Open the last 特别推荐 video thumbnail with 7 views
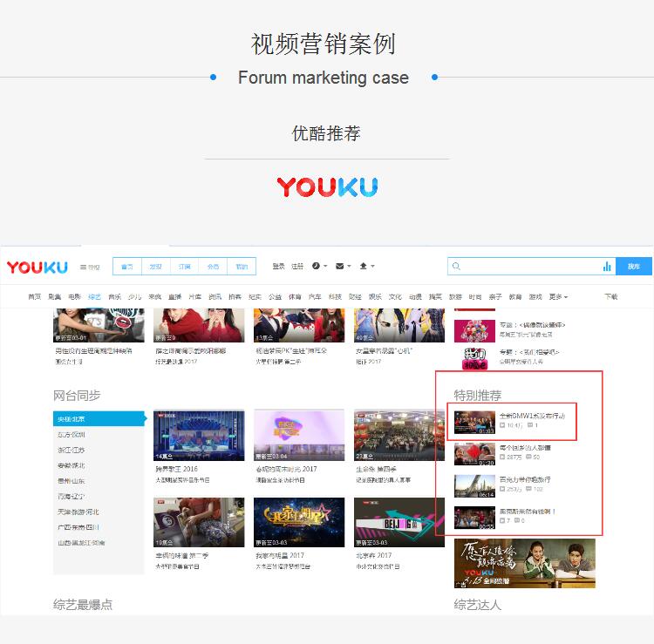The height and width of the screenshot is (644, 654). pyautogui.click(x=474, y=518)
